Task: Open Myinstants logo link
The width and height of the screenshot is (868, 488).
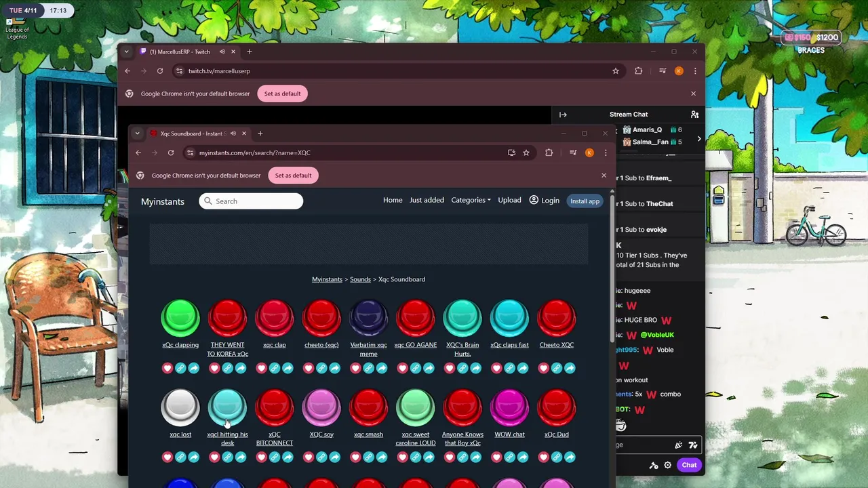Action: coord(163,201)
